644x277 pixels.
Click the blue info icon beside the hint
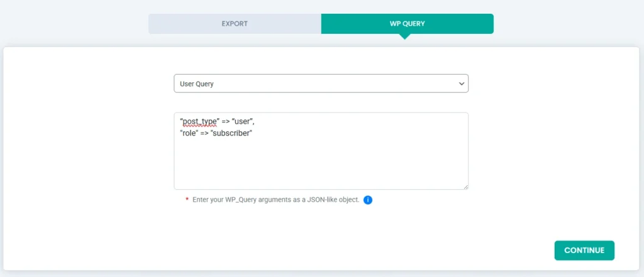[368, 200]
